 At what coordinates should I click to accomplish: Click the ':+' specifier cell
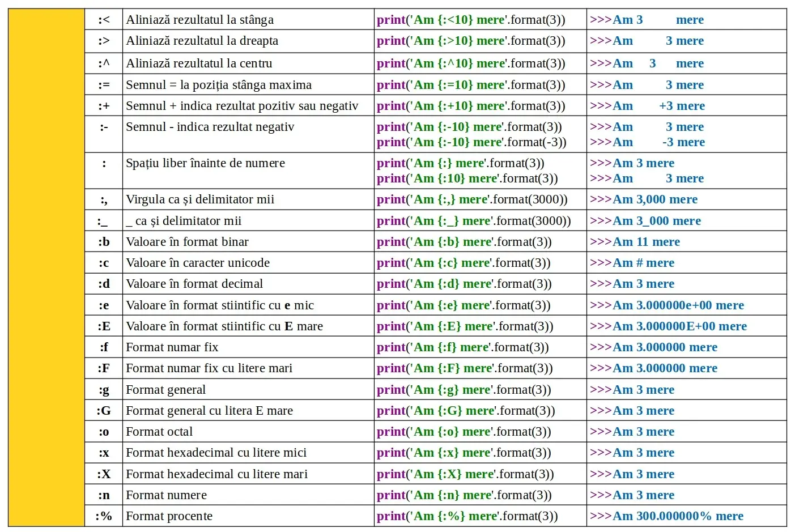104,106
